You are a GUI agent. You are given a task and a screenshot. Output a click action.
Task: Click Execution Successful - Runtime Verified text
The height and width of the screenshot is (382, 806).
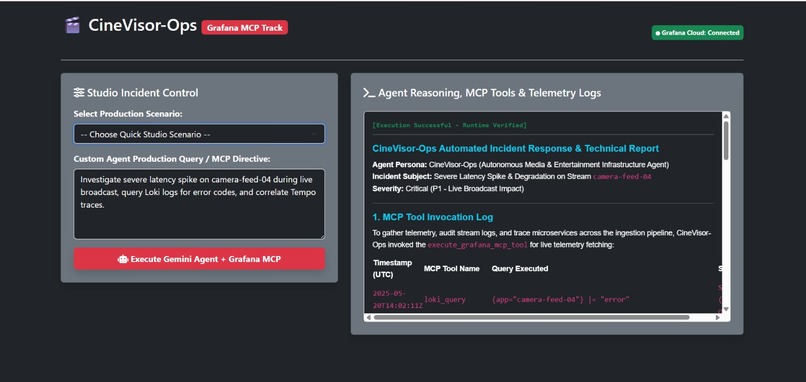[x=449, y=125]
